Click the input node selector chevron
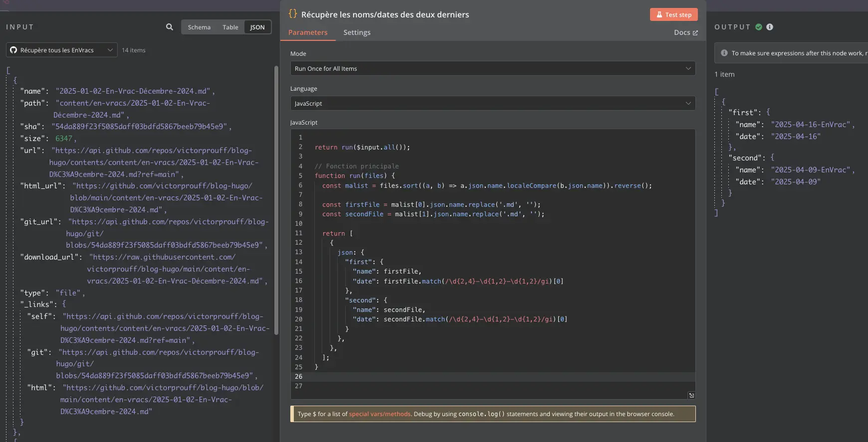The image size is (868, 442). tap(110, 50)
